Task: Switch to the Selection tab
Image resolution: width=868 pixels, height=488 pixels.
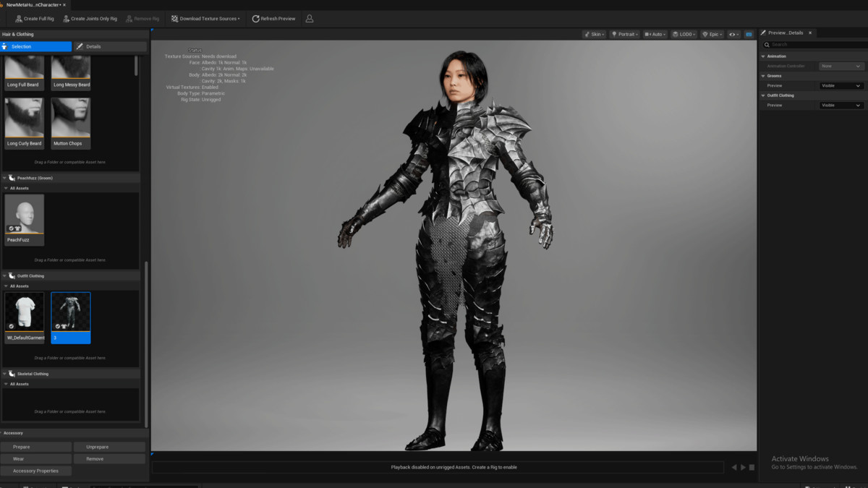Action: point(36,46)
